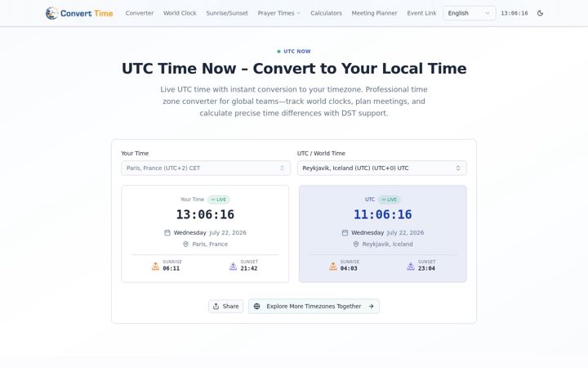Click the sunset icon next to 21:42

coord(233,266)
